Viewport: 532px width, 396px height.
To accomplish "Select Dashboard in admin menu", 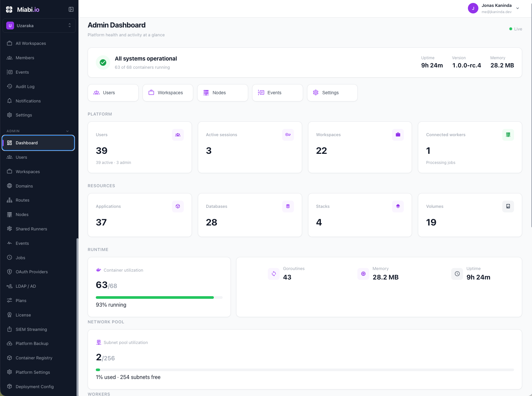I will pyautogui.click(x=39, y=143).
